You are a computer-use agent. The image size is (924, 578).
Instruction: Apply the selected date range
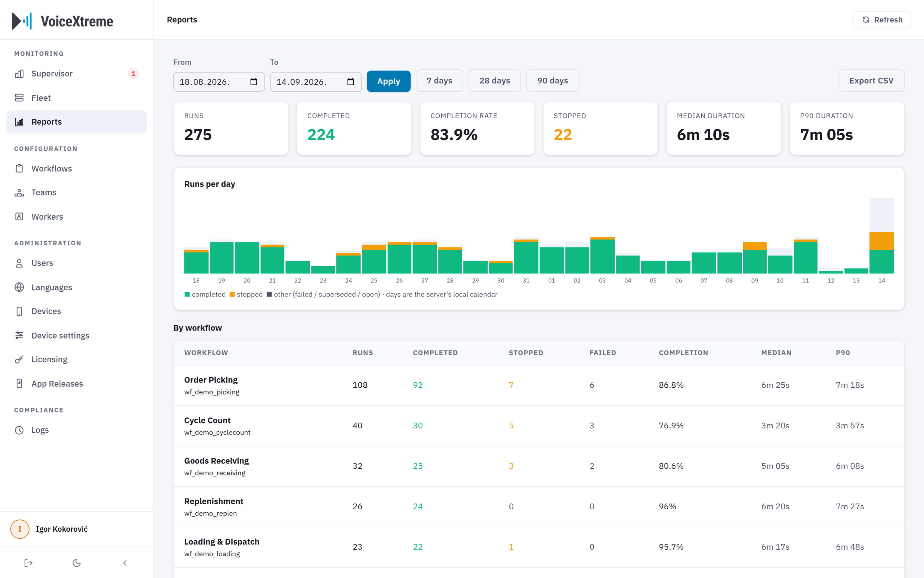[x=389, y=81]
